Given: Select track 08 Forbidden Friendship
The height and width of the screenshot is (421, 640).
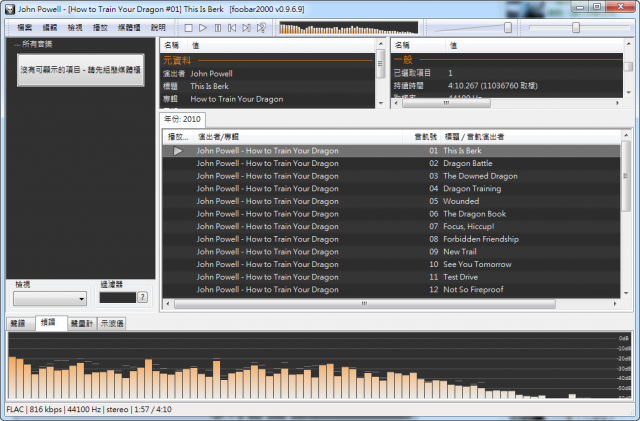Looking at the screenshot, I should click(x=391, y=239).
